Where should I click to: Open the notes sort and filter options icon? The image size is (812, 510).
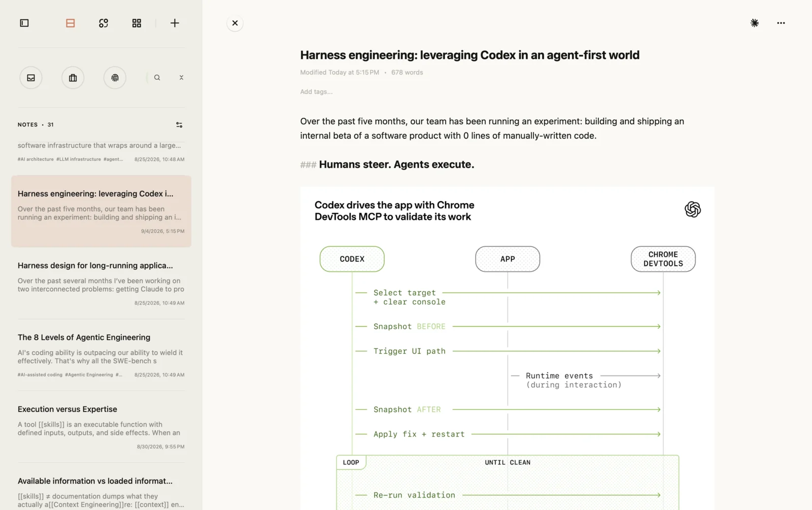(179, 125)
